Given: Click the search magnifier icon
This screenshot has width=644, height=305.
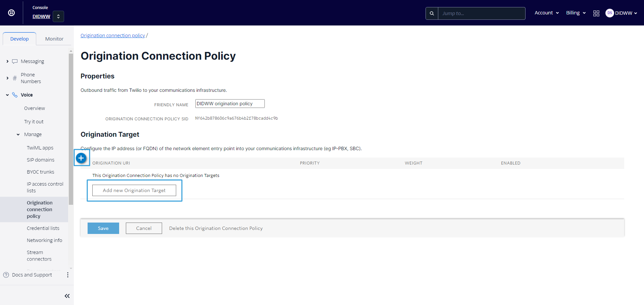Looking at the screenshot, I should pyautogui.click(x=432, y=13).
